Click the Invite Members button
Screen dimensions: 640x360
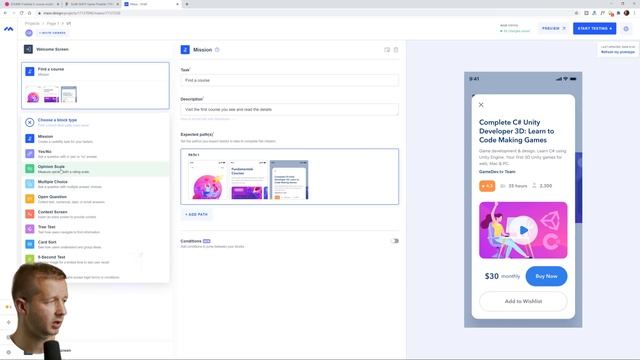tap(52, 33)
